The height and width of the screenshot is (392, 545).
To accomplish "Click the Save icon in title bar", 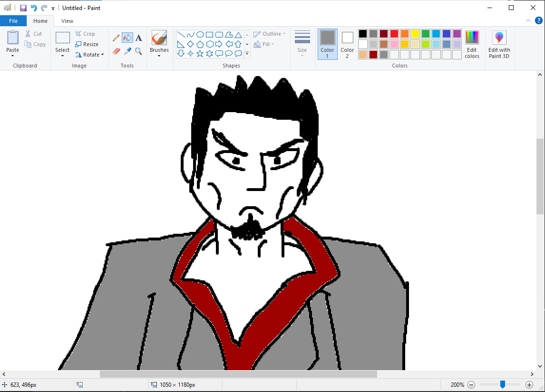I will [x=23, y=8].
